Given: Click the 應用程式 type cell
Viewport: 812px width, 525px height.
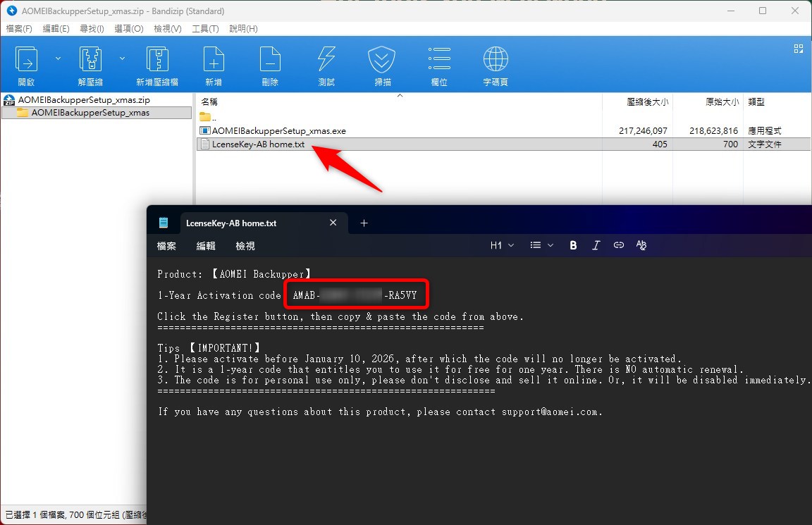Looking at the screenshot, I should [x=764, y=131].
